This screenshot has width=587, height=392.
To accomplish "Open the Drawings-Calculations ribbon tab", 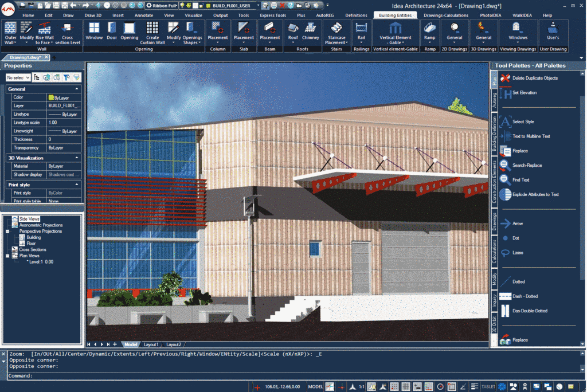I will point(445,15).
